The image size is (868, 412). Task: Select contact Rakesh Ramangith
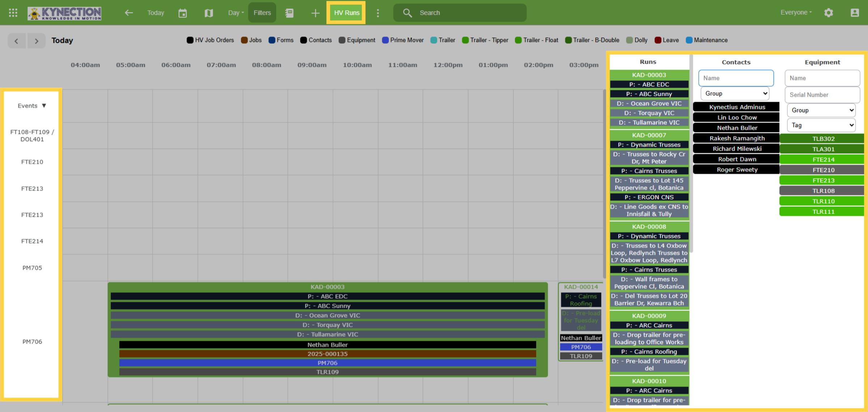pos(737,138)
